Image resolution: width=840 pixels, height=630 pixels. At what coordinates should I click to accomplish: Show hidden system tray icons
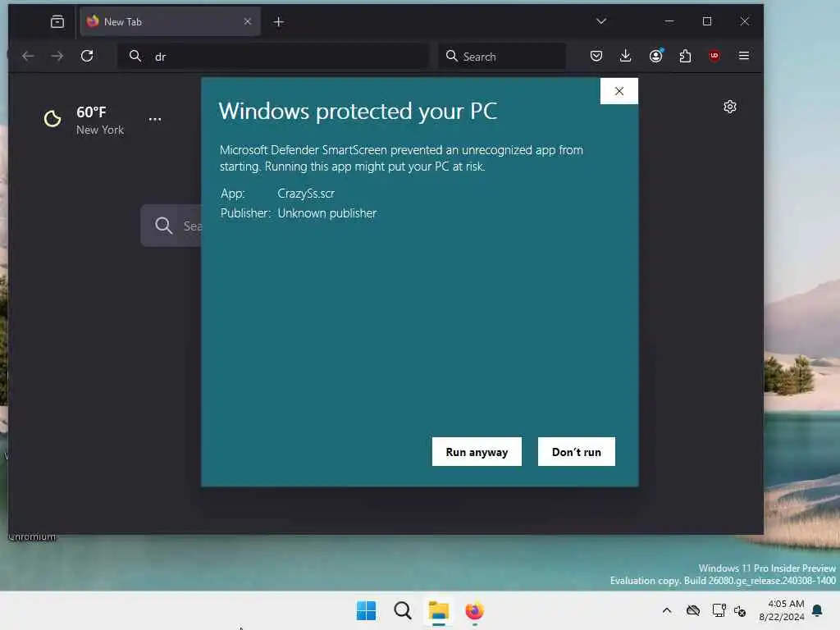pos(666,610)
